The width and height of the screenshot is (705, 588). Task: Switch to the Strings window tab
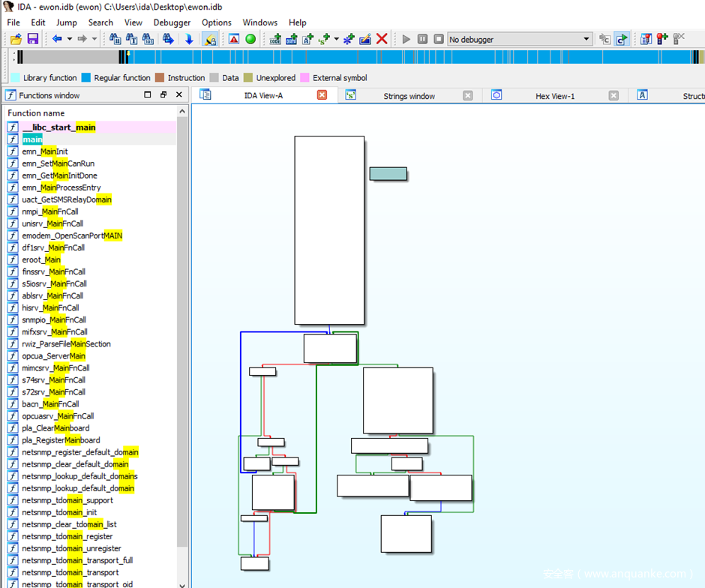[409, 96]
